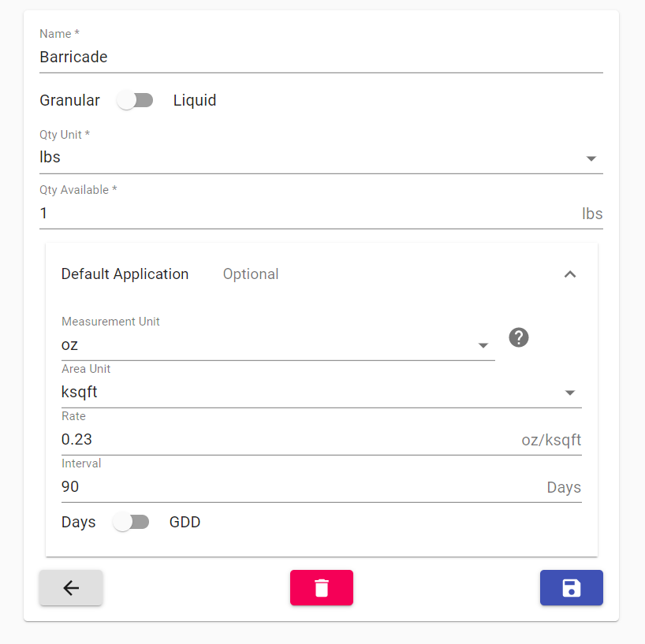Save the product with floppy disk button
Image resolution: width=645 pixels, height=644 pixels.
click(572, 588)
